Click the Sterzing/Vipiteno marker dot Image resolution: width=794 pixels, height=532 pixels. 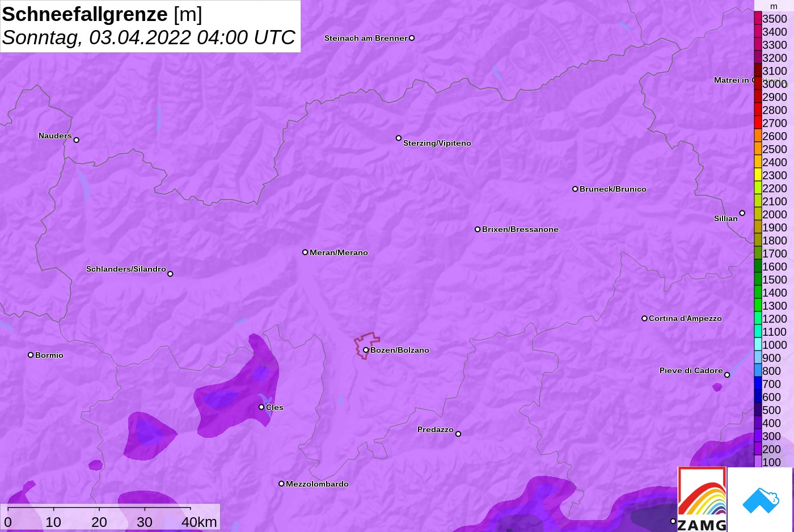(399, 138)
